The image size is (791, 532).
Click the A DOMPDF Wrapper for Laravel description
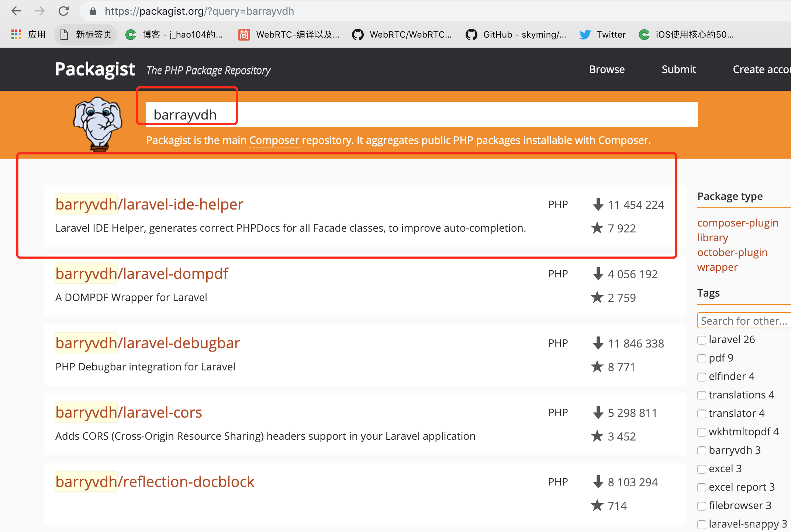[x=131, y=297]
